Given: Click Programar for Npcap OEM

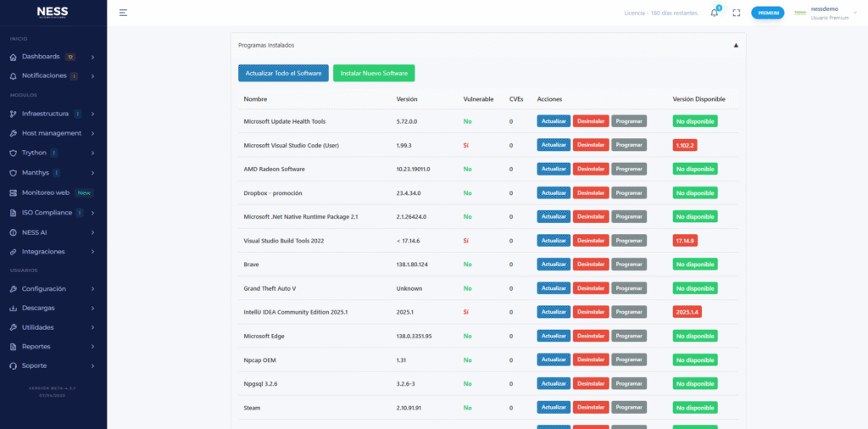Looking at the screenshot, I should (629, 359).
